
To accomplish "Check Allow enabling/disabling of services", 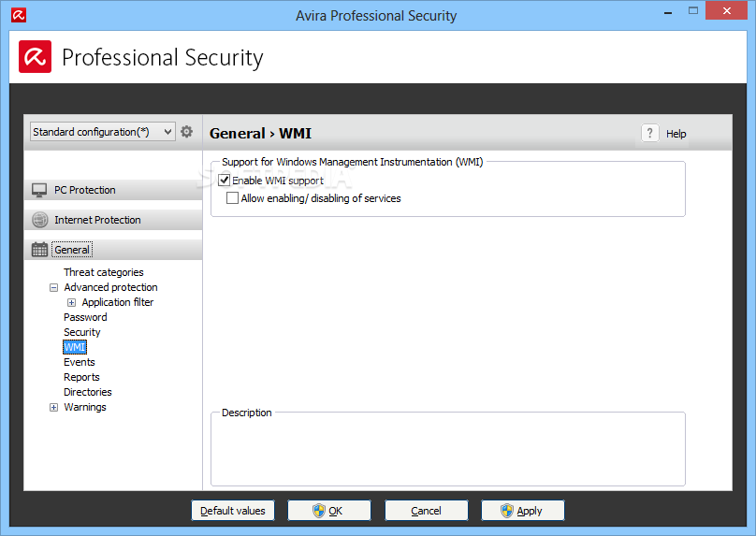I will click(x=233, y=198).
